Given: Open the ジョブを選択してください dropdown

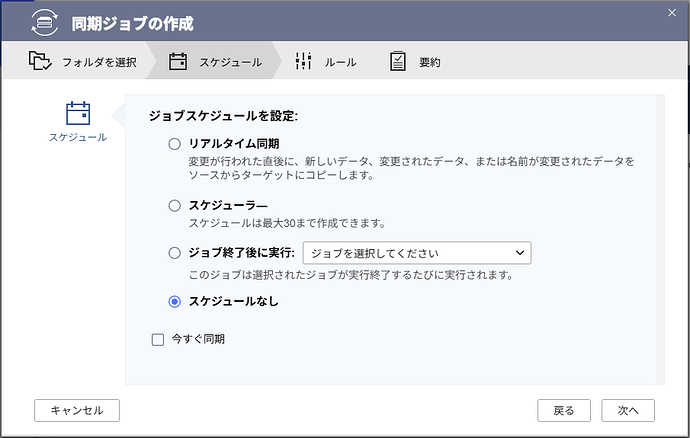Looking at the screenshot, I should click(416, 253).
